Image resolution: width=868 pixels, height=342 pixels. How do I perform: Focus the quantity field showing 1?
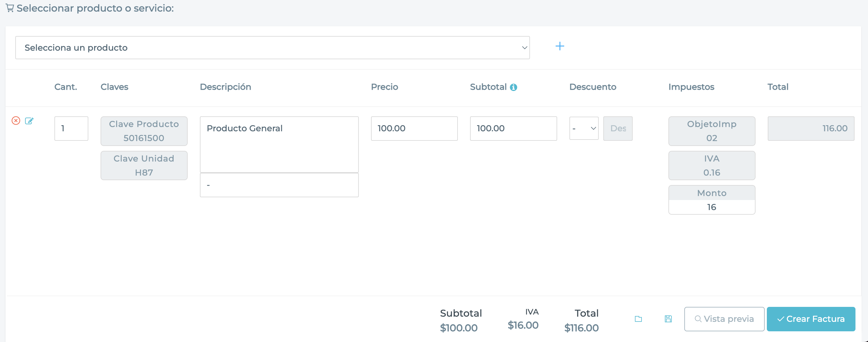click(71, 128)
